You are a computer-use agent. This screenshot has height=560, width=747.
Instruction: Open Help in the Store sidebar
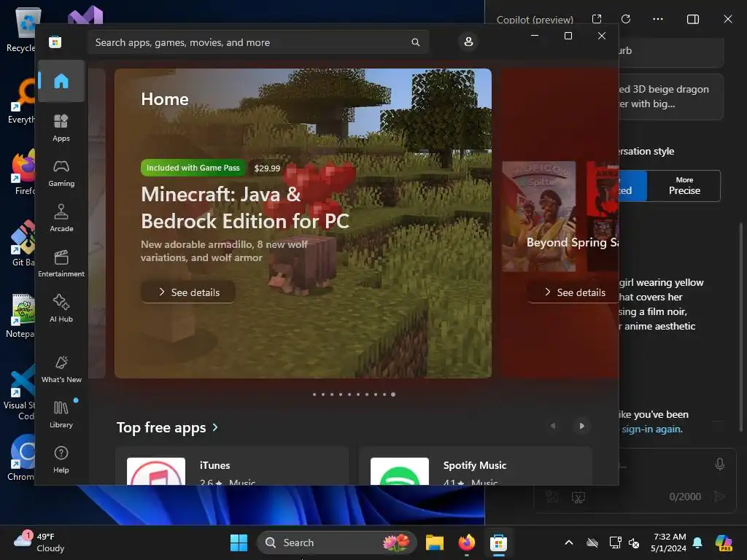[61, 459]
